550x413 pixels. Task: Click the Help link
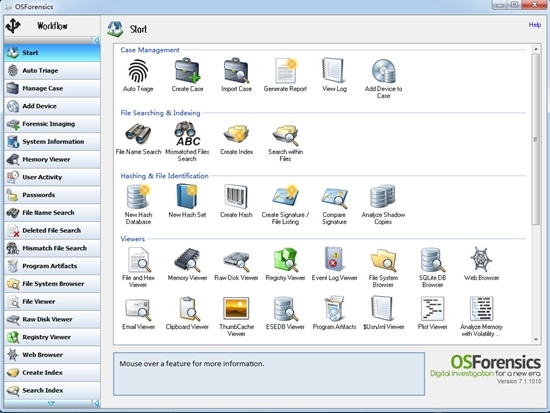535,25
